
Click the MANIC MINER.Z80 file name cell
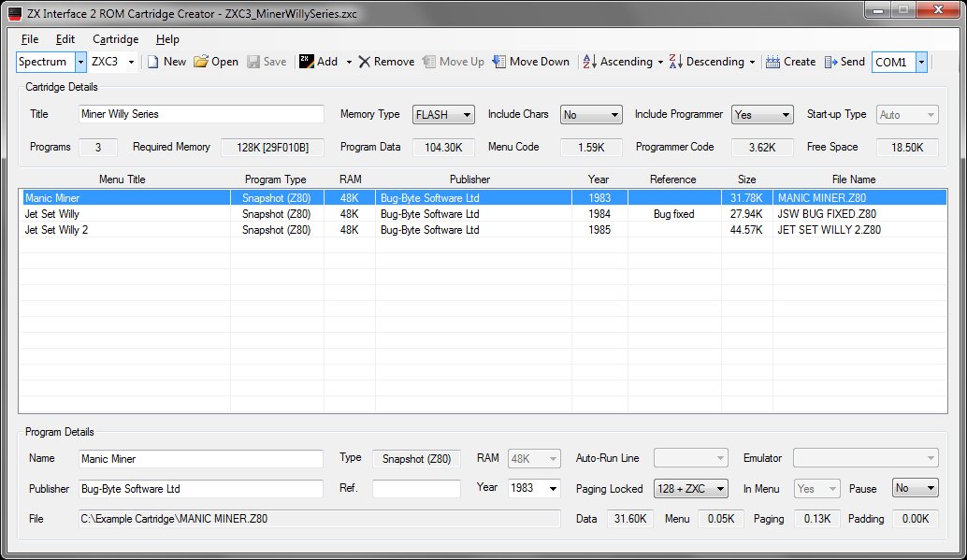tap(822, 198)
